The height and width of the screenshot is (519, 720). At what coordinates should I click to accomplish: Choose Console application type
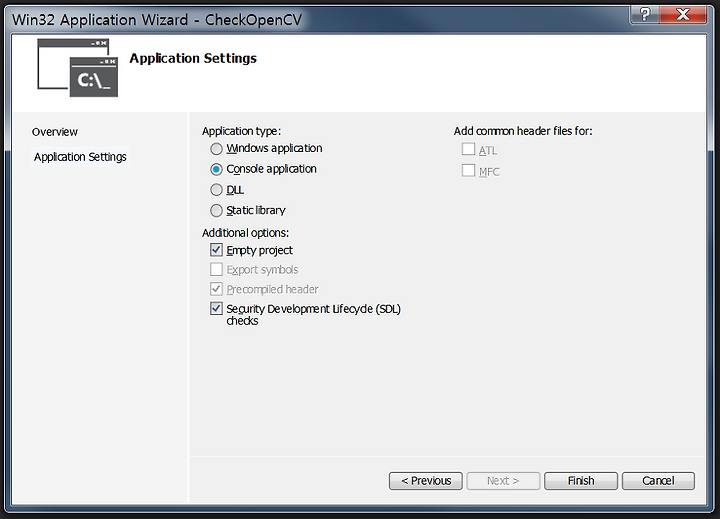[216, 169]
